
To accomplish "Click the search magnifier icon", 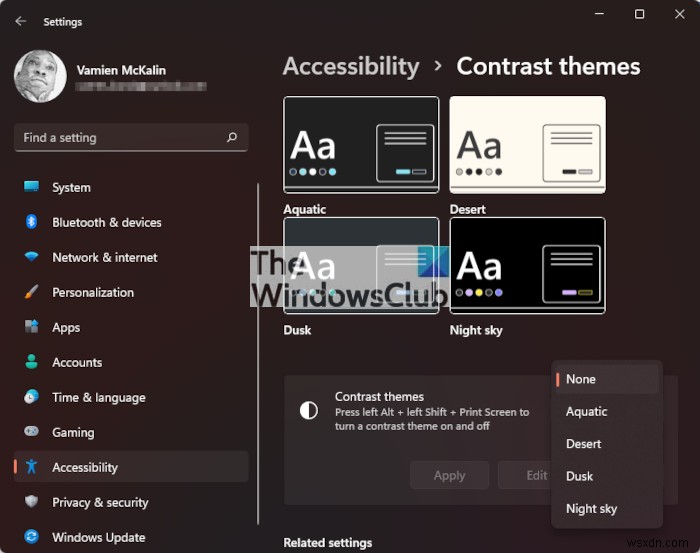I will [232, 137].
